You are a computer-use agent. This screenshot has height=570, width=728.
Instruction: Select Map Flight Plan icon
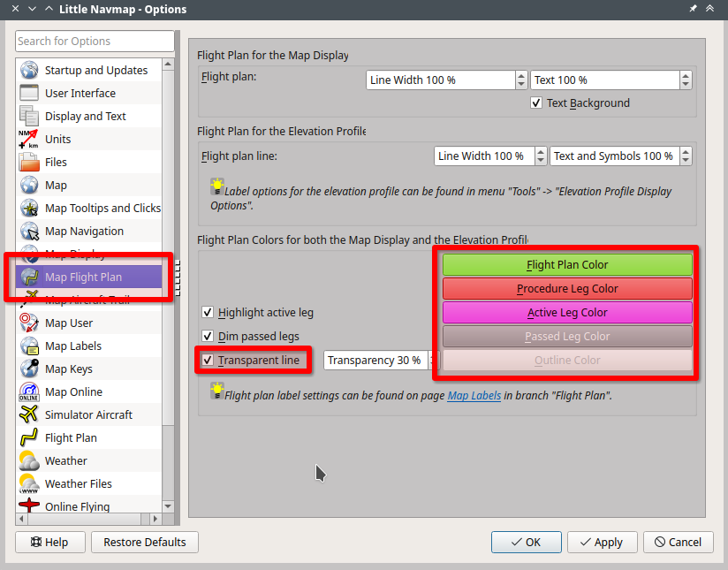click(29, 277)
